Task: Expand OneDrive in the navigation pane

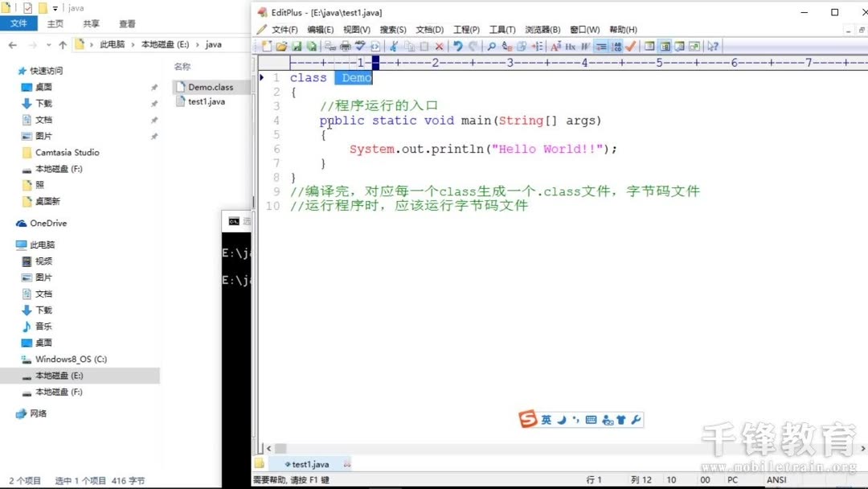Action: tap(40, 223)
